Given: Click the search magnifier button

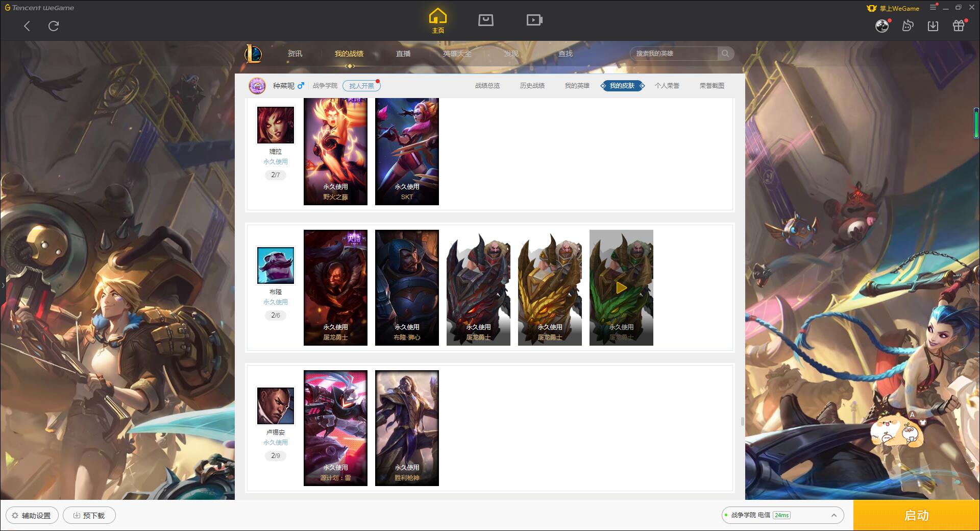Looking at the screenshot, I should pyautogui.click(x=725, y=54).
